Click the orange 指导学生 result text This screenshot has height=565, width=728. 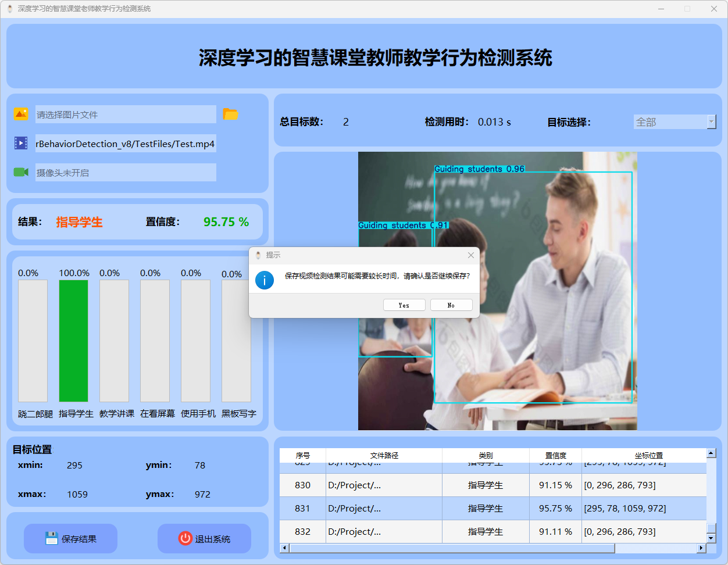click(80, 222)
